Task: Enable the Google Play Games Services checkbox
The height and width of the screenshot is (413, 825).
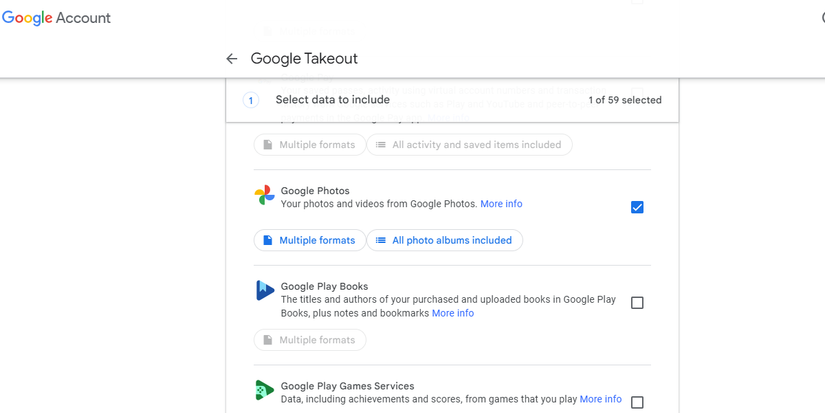Action: click(x=637, y=402)
